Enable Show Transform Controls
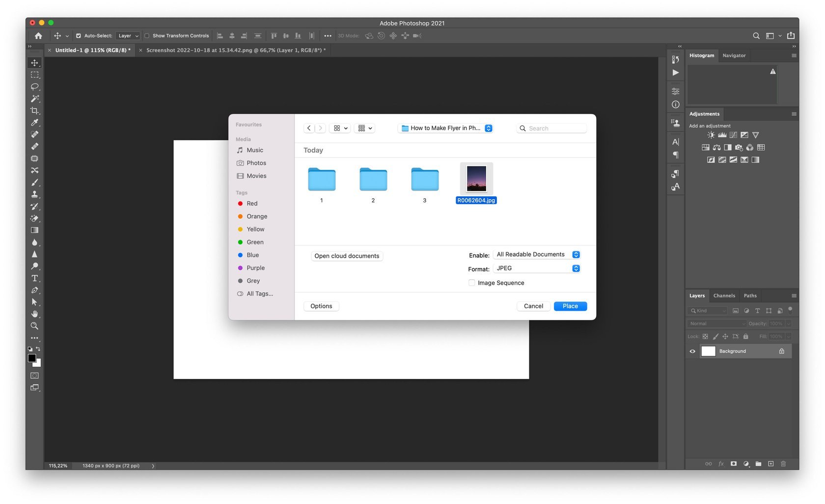Screen dimensions: 825x504 coord(146,35)
